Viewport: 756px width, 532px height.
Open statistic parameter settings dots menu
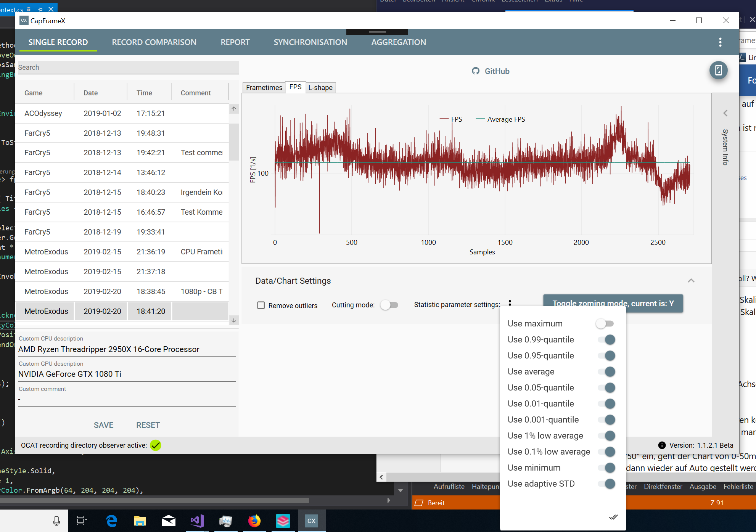point(510,303)
